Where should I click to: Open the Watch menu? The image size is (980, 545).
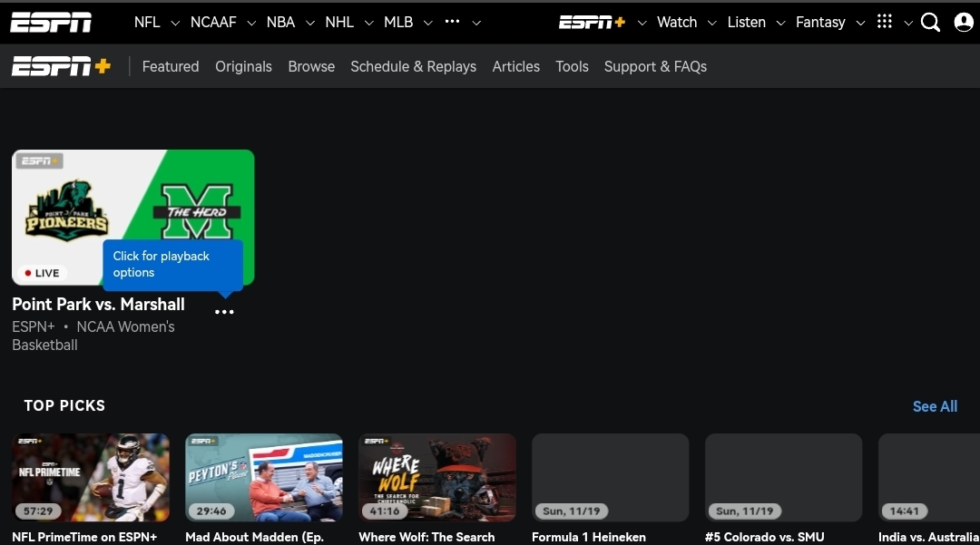[x=677, y=23]
